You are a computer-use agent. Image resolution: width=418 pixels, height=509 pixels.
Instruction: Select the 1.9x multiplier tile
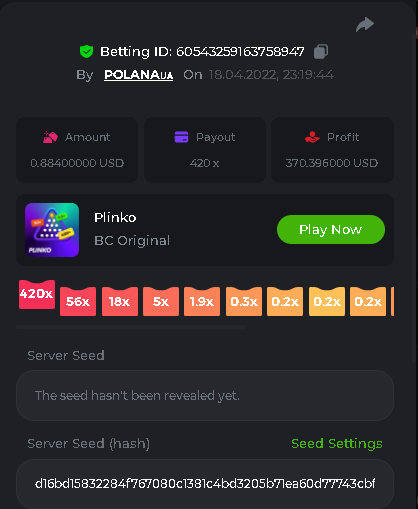(202, 301)
